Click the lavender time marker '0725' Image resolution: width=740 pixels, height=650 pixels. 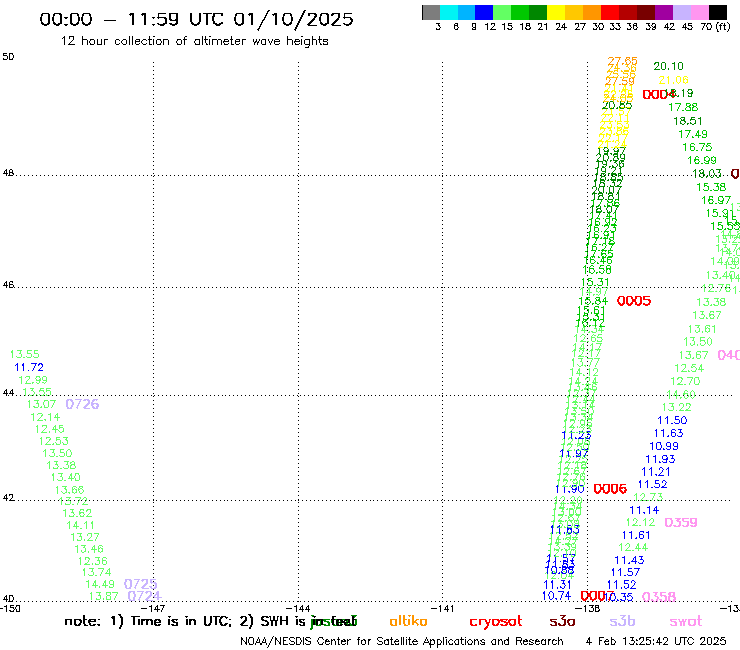140,584
